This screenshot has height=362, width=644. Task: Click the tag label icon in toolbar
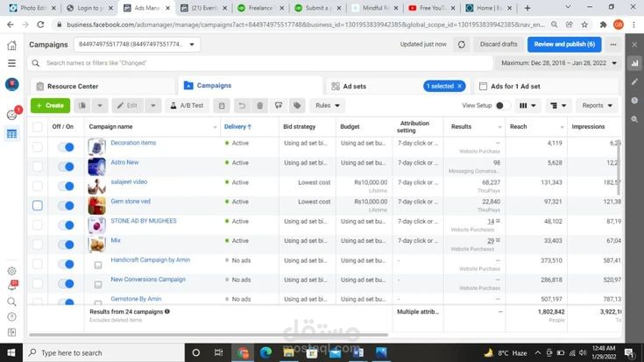(x=297, y=105)
